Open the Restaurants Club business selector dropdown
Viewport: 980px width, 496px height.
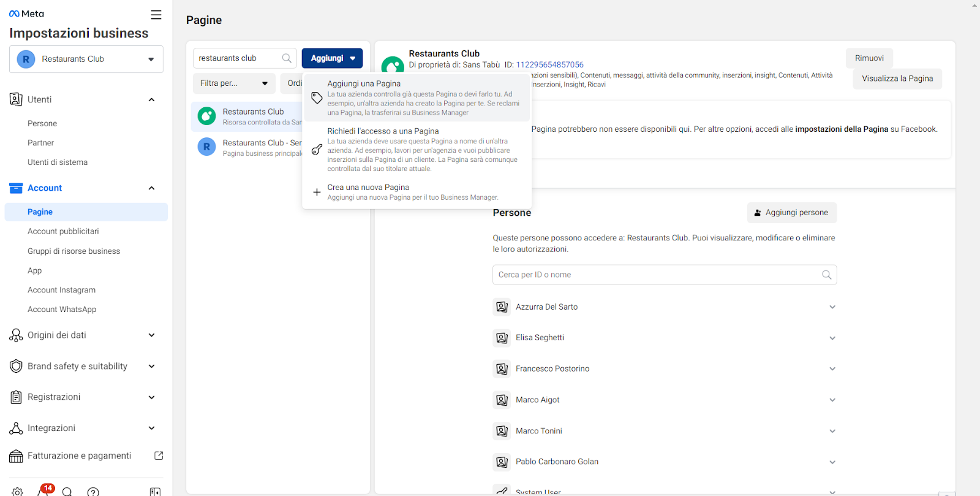pyautogui.click(x=86, y=59)
